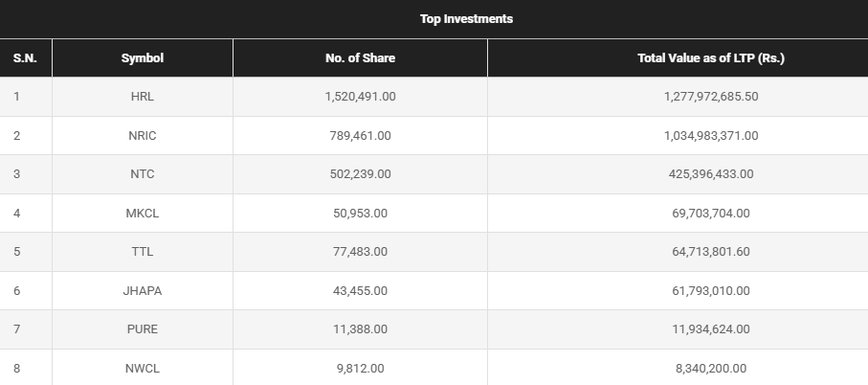The width and height of the screenshot is (868, 385).
Task: Choose the JHAPA symbol cell
Action: pos(143,291)
